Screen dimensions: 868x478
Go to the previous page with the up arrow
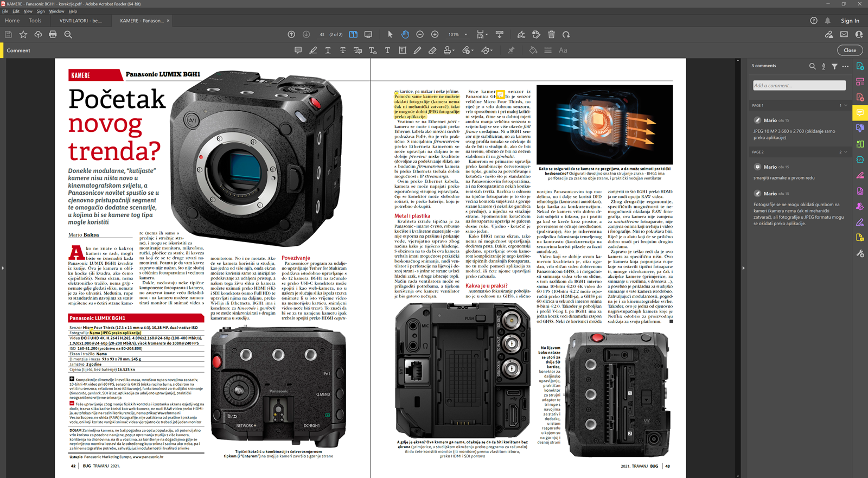(291, 34)
